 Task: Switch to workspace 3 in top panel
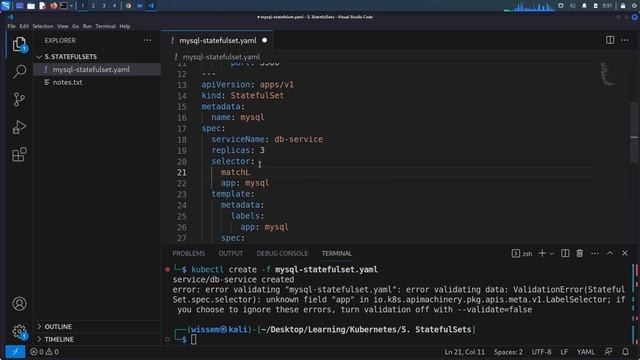pos(104,6)
